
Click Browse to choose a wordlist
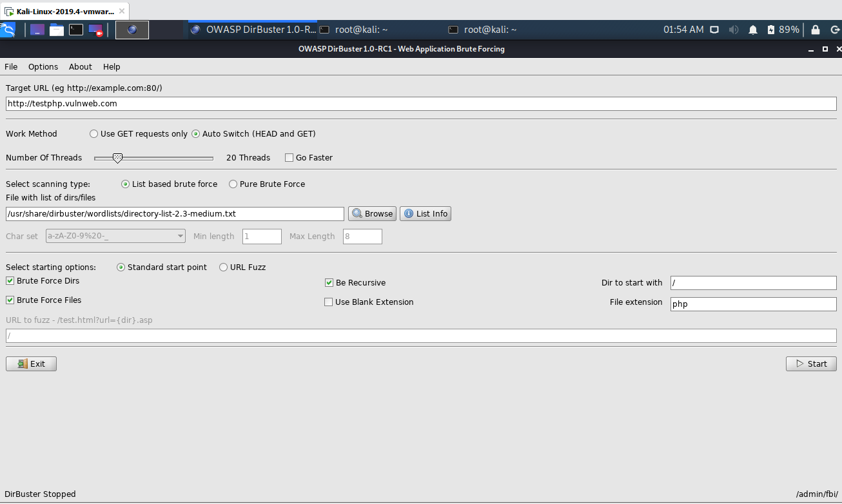pyautogui.click(x=372, y=214)
